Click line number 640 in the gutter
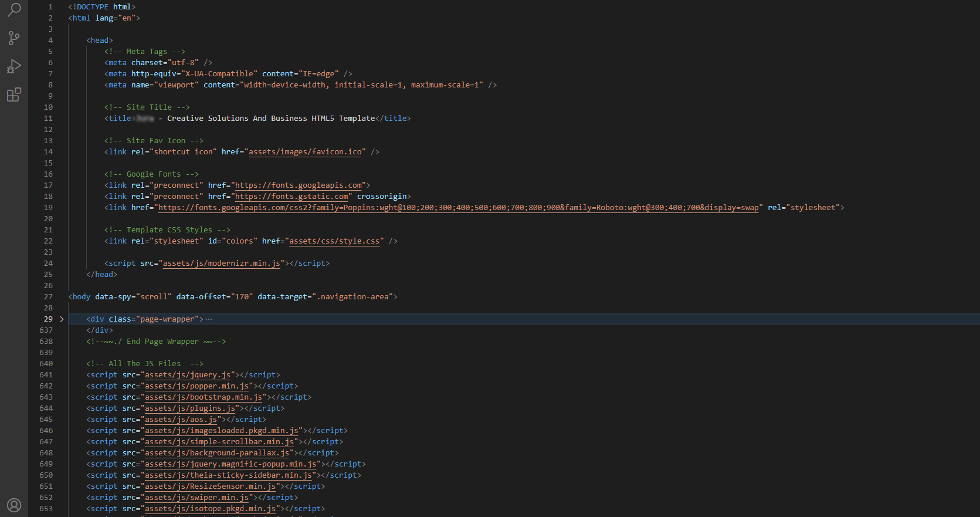Viewport: 980px width, 517px height. click(x=46, y=364)
